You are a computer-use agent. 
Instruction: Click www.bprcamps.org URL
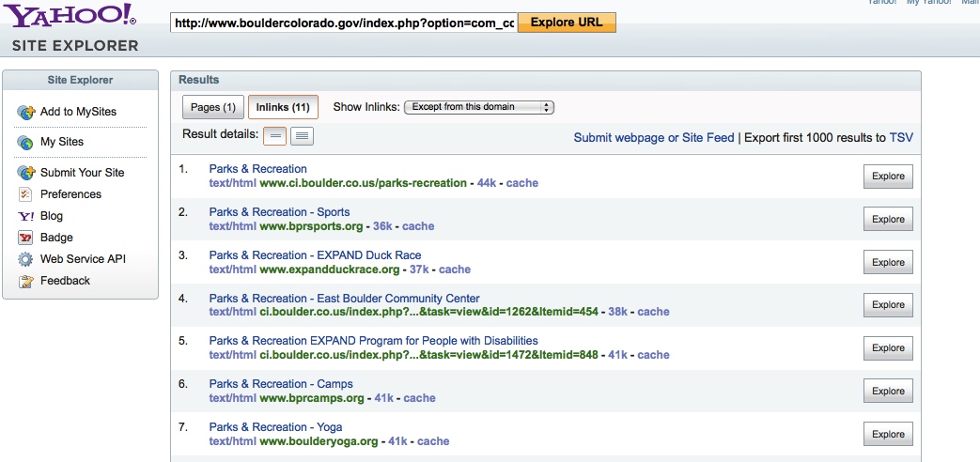tap(312, 398)
